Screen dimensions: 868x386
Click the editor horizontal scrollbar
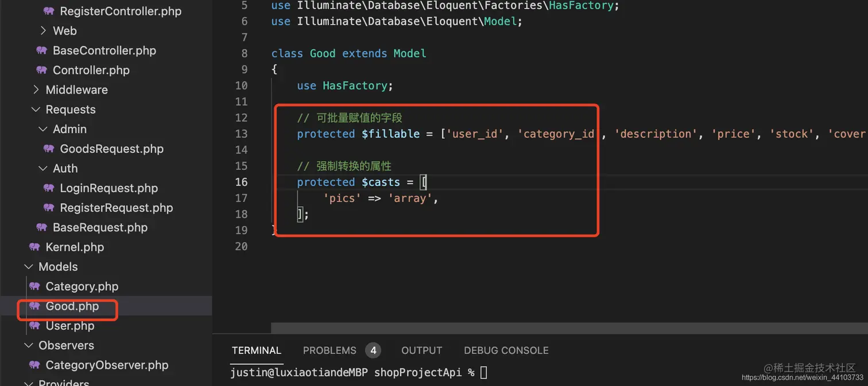(569, 327)
